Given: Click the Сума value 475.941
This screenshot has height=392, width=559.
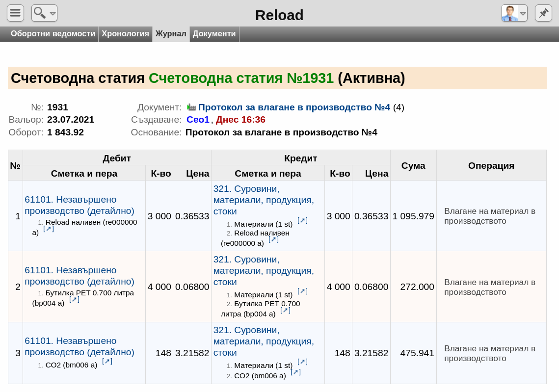Looking at the screenshot, I should point(417,353).
